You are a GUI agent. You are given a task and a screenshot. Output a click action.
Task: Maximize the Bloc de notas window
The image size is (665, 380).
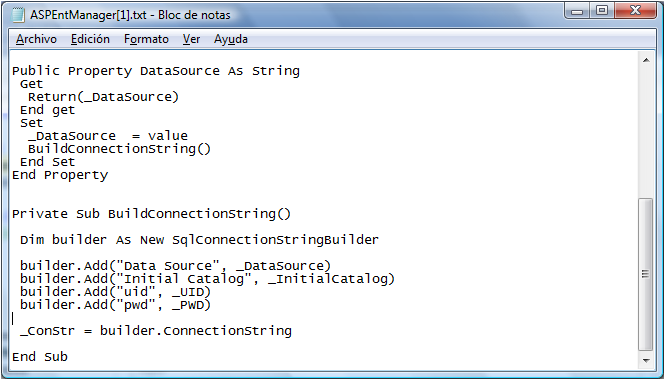(x=601, y=11)
